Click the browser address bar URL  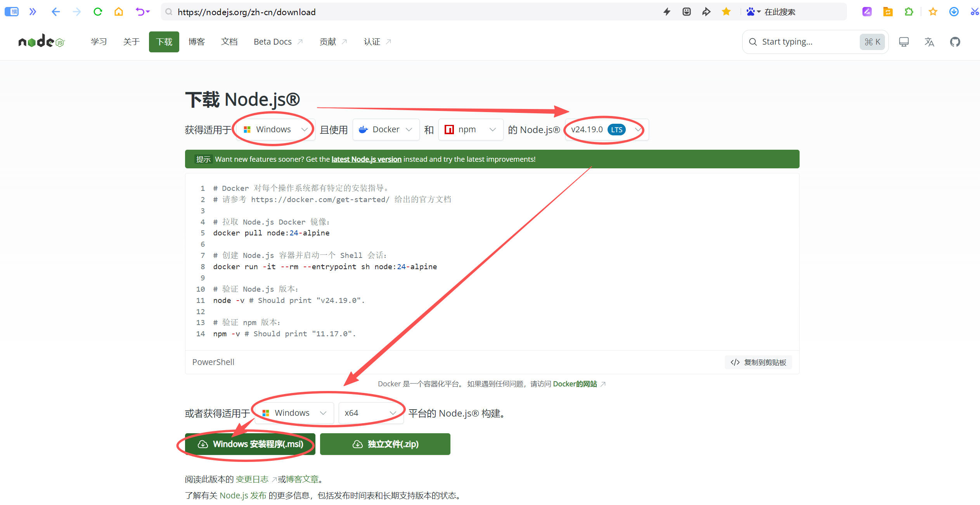point(246,12)
